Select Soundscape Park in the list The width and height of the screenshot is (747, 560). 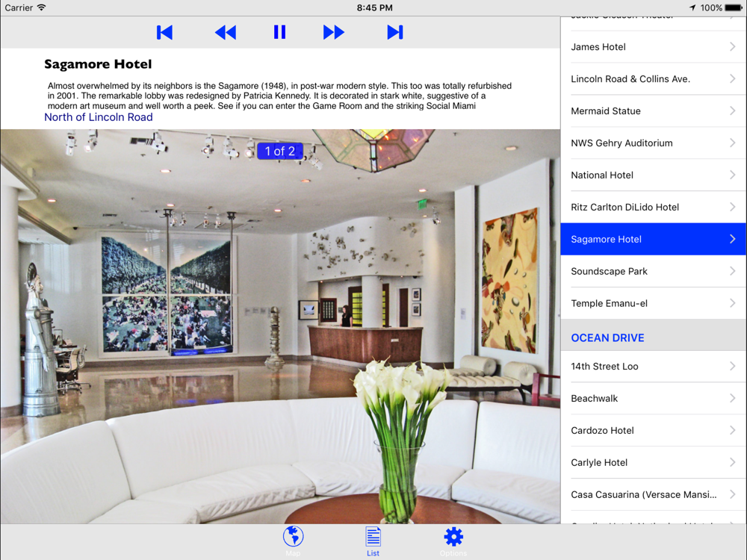coord(653,272)
